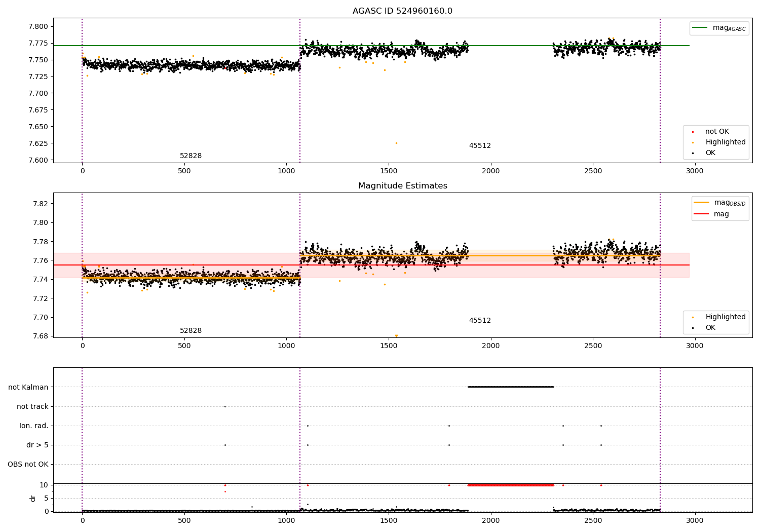Click the 7.68 y-axis tick label
The width and height of the screenshot is (760, 532).
coord(40,336)
